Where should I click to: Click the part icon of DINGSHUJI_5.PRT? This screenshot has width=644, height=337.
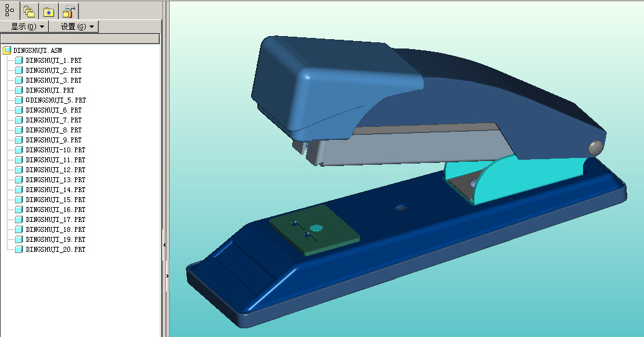[19, 100]
